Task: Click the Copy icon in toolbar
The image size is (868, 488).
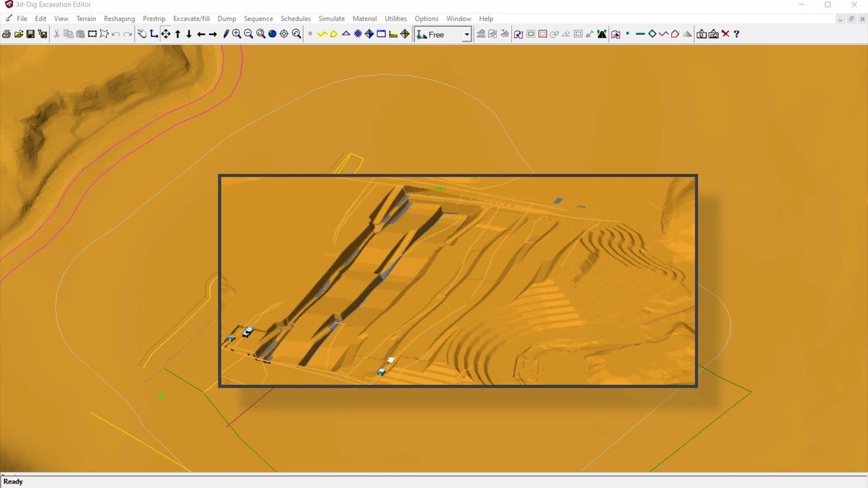Action: click(69, 34)
